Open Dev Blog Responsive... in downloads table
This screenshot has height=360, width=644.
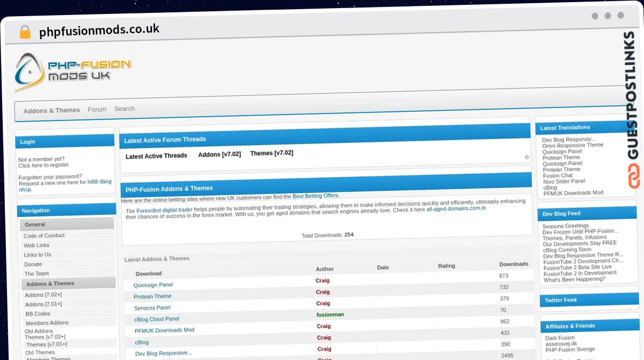coord(163,354)
